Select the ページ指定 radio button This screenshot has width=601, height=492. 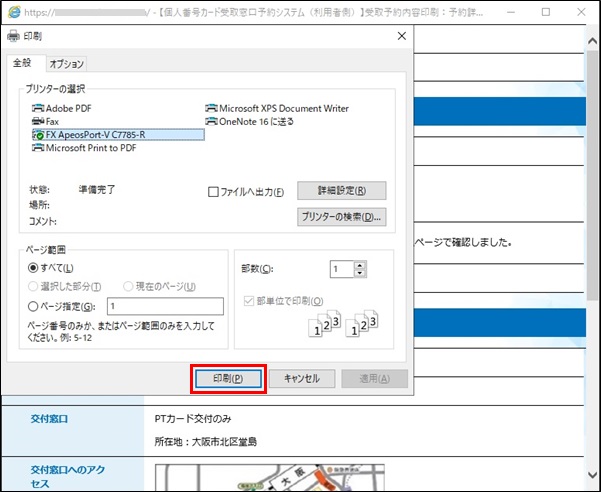coord(34,306)
